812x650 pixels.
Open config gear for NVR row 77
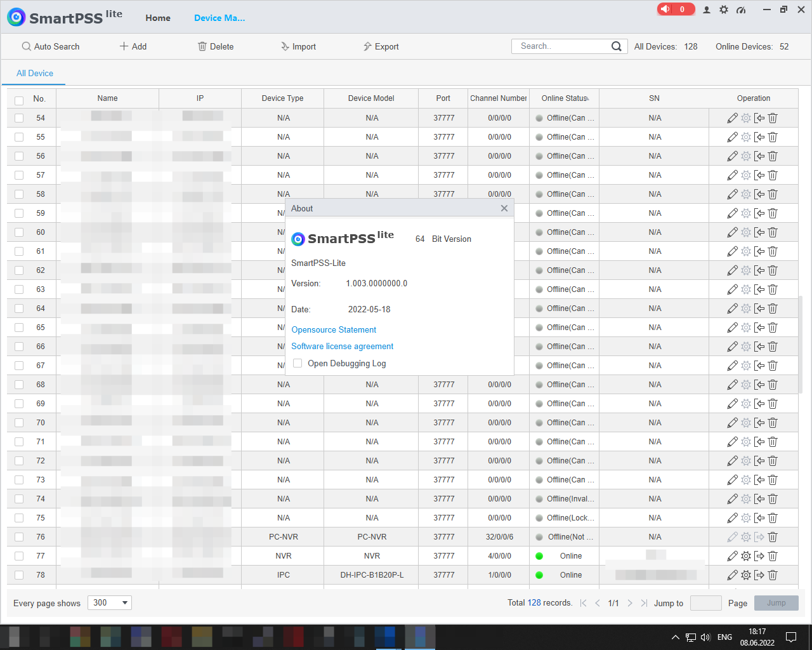click(746, 556)
